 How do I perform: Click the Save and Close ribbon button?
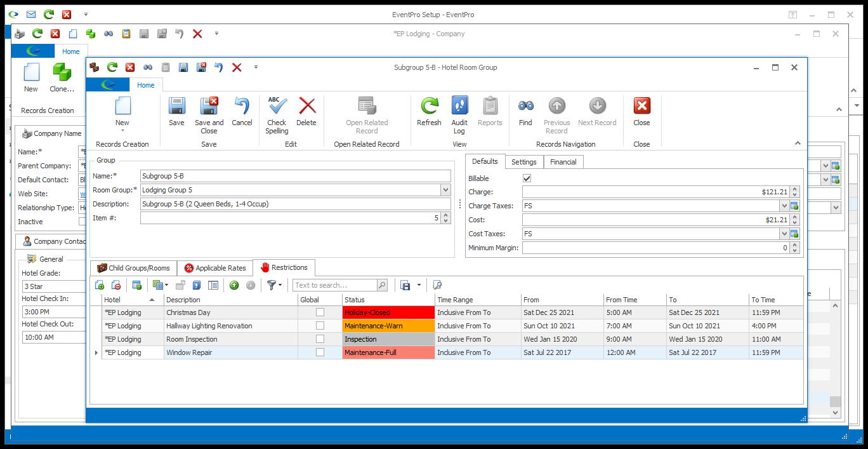(x=209, y=116)
